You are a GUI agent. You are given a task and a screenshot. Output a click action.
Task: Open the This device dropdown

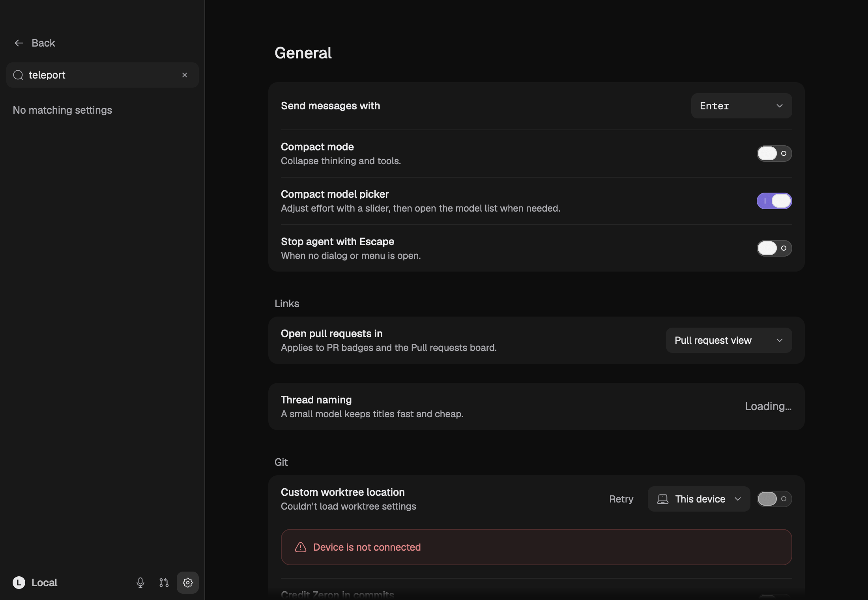[699, 499]
